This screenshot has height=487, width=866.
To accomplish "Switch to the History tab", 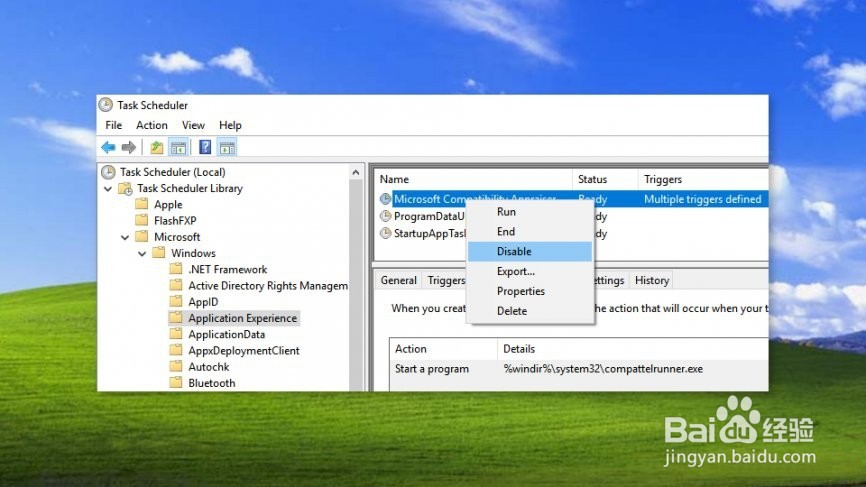I will click(x=652, y=280).
